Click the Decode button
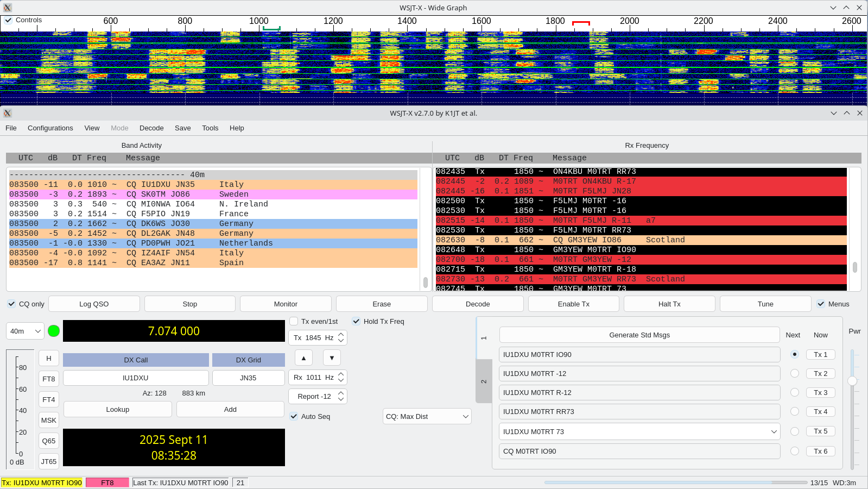868x489 pixels. tap(478, 304)
